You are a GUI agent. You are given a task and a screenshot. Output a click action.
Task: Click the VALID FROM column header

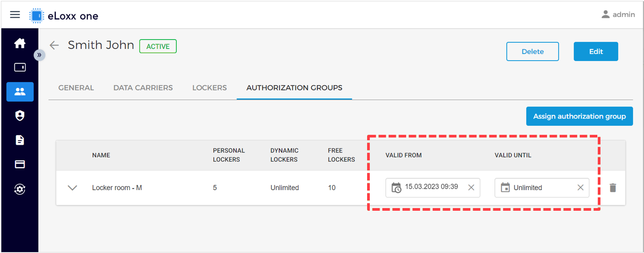pos(403,155)
